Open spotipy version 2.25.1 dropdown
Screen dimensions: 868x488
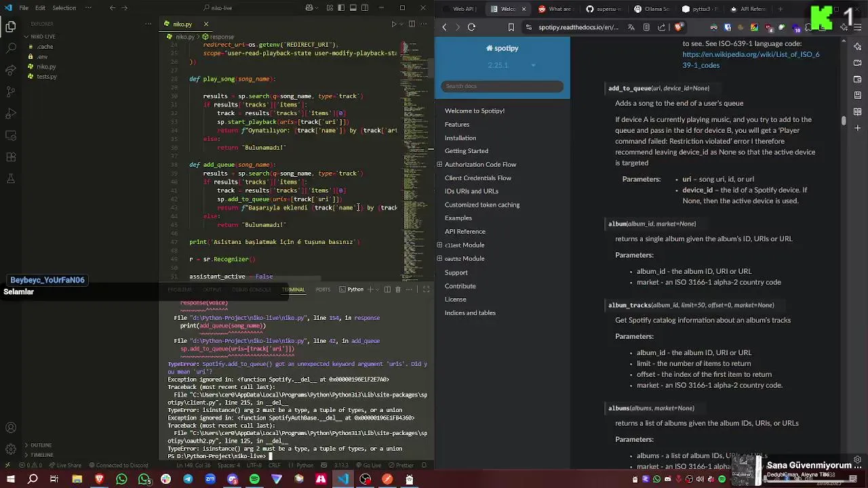511,65
